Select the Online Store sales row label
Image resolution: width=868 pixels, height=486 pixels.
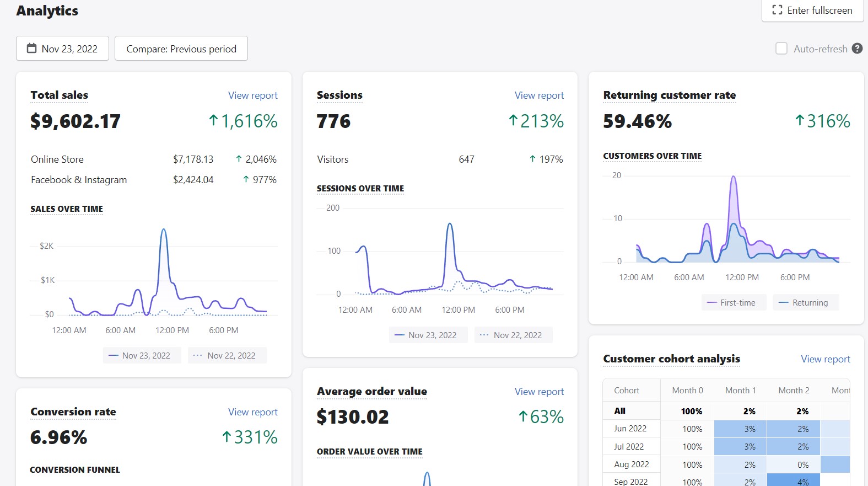pos(57,159)
